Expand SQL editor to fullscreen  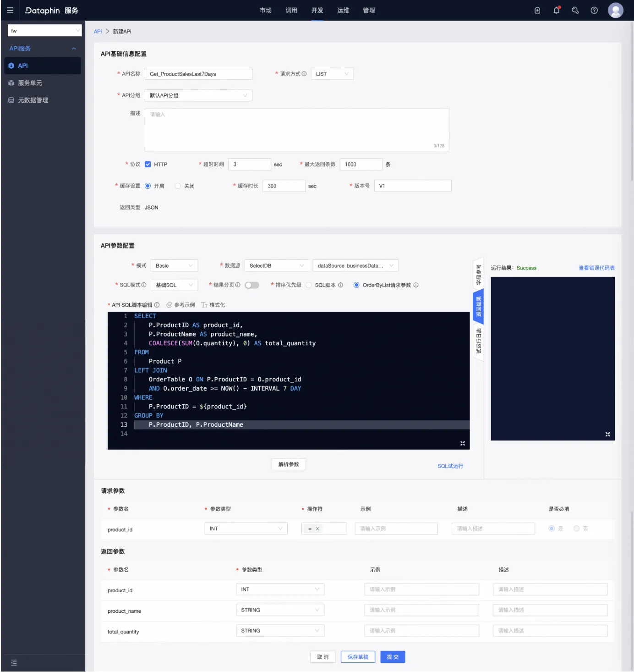click(463, 443)
